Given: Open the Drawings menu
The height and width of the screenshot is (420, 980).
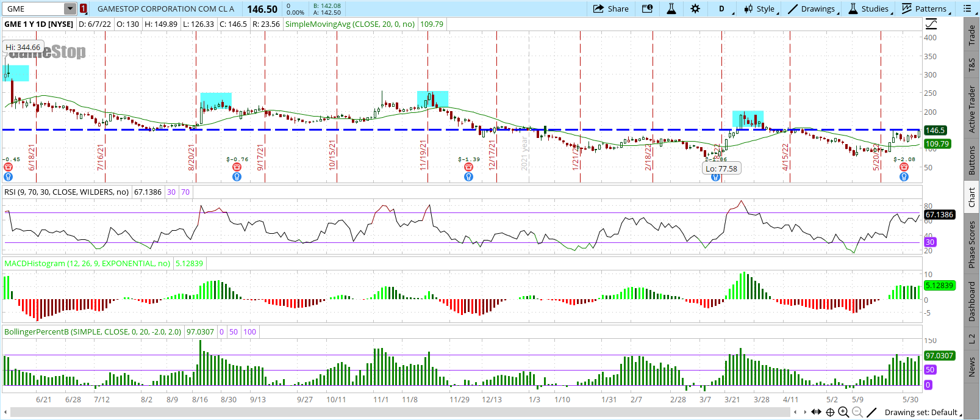Looking at the screenshot, I should tap(812, 9).
